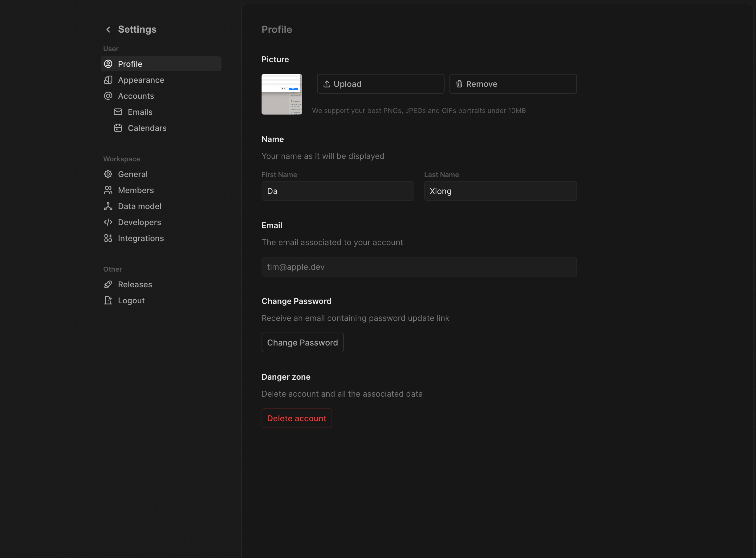Click the Settings title text
This screenshot has width=756, height=558.
pyautogui.click(x=137, y=29)
